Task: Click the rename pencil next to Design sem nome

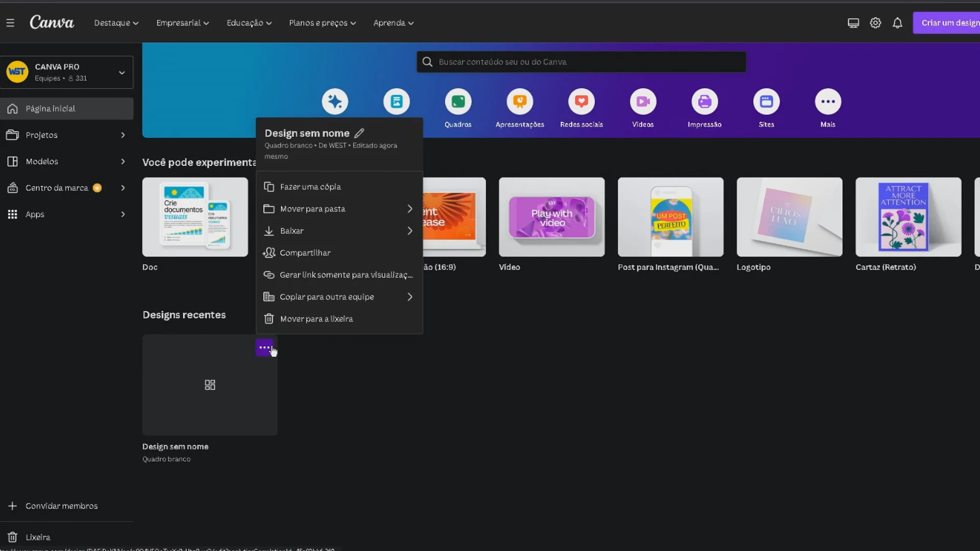Action: pyautogui.click(x=360, y=133)
